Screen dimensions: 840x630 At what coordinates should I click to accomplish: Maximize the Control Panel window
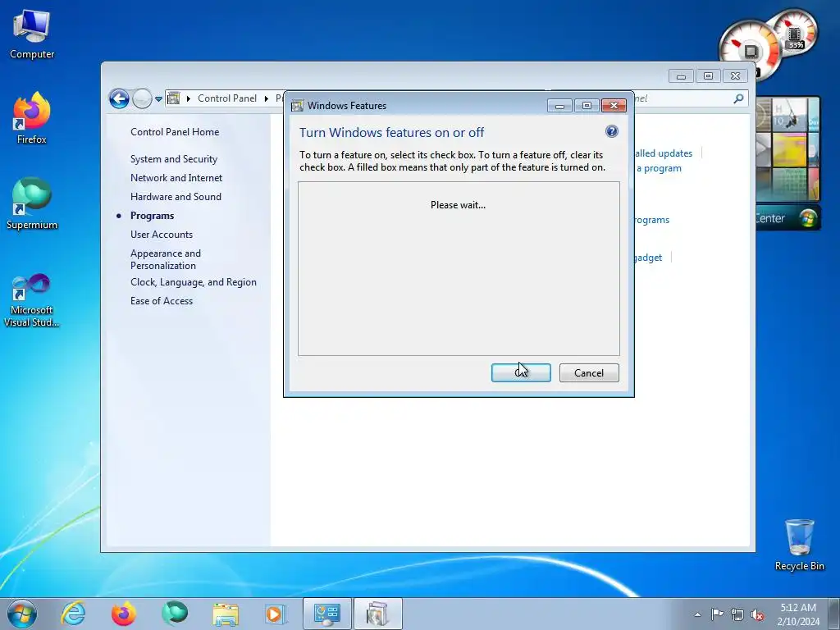(x=708, y=76)
